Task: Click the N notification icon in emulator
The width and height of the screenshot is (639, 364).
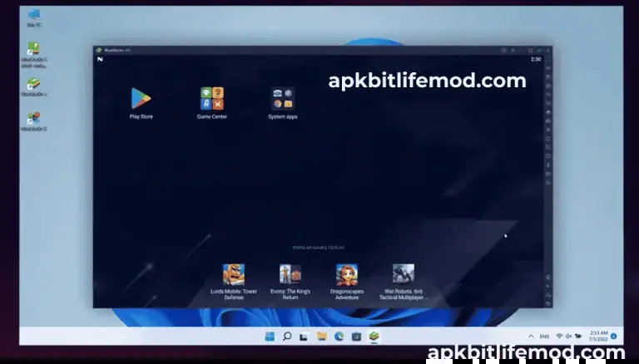Action: pos(100,60)
